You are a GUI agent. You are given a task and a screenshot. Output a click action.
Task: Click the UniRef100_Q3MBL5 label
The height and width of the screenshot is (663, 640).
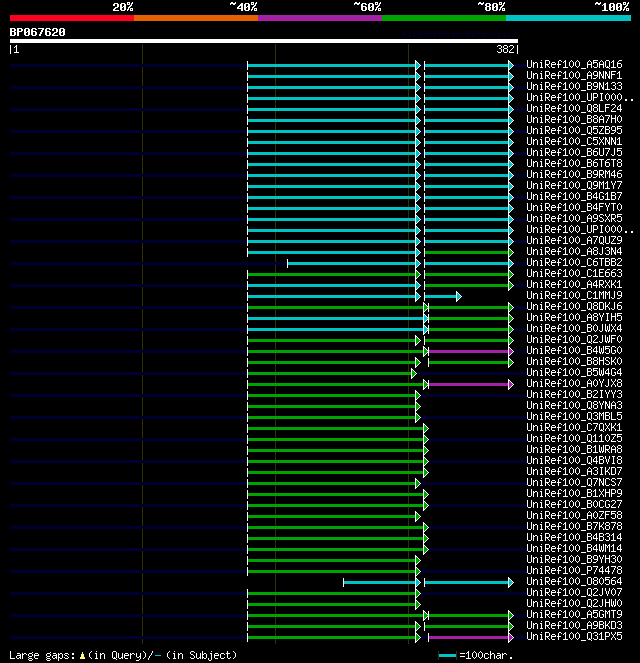coord(574,416)
